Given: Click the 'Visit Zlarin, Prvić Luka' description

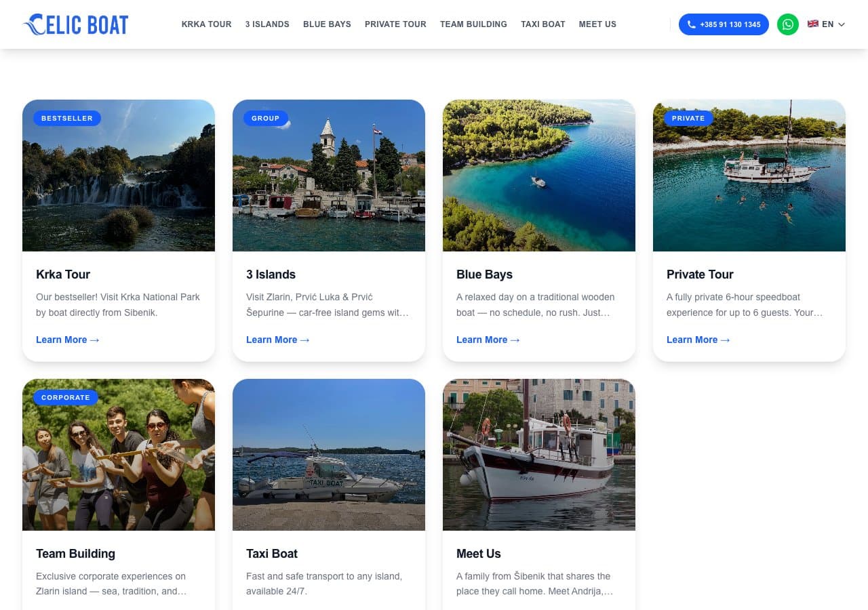Looking at the screenshot, I should click(x=328, y=305).
